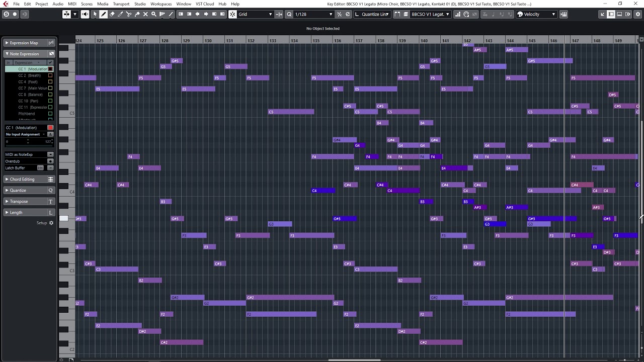
Task: Click the Edit Active Part Only icon
Action: [x=406, y=14]
